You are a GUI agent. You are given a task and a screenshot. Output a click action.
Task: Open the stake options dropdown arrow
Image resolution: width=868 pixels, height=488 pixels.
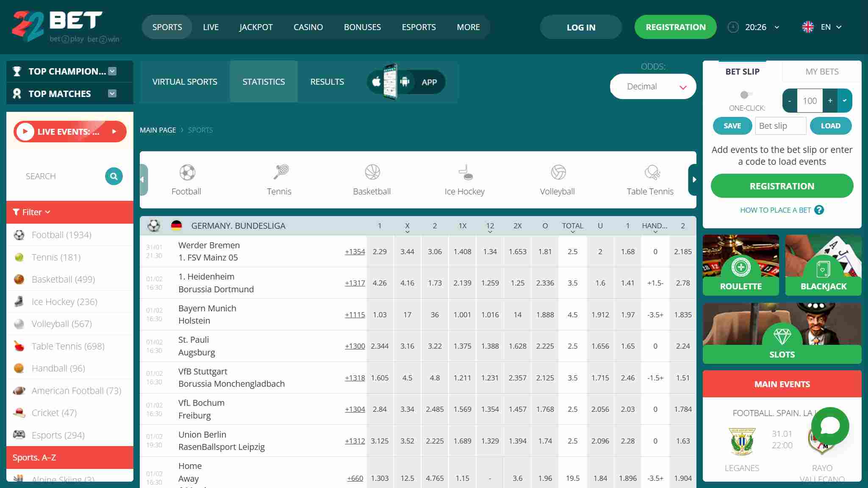coord(845,101)
